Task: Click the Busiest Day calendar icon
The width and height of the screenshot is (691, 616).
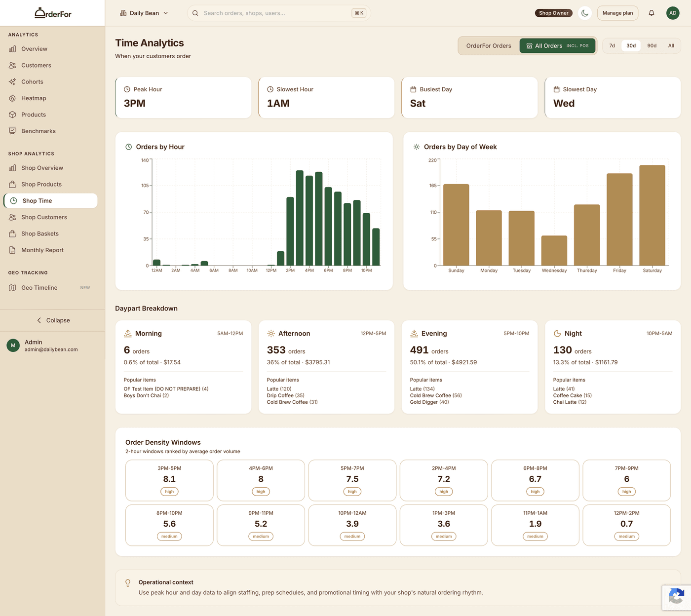Action: point(413,89)
